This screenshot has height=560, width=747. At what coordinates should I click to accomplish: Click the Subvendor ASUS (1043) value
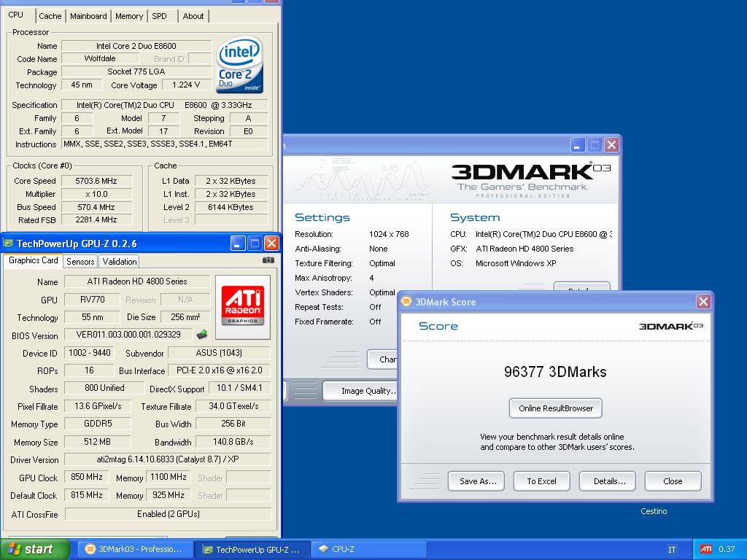pyautogui.click(x=219, y=353)
